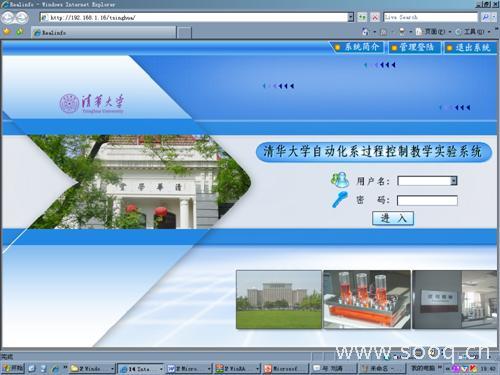Open the 工具 Tools dropdown menu
500x375 pixels.
click(x=473, y=32)
